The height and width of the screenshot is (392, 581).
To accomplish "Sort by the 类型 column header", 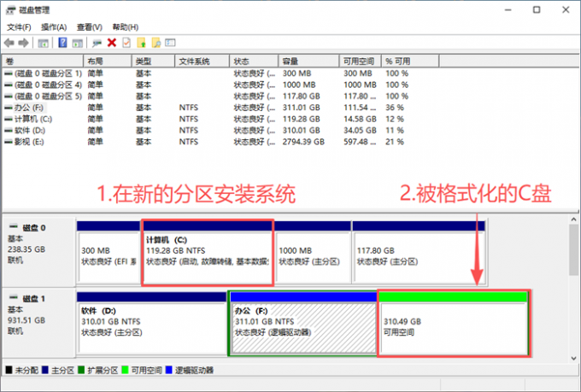I will 153,61.
